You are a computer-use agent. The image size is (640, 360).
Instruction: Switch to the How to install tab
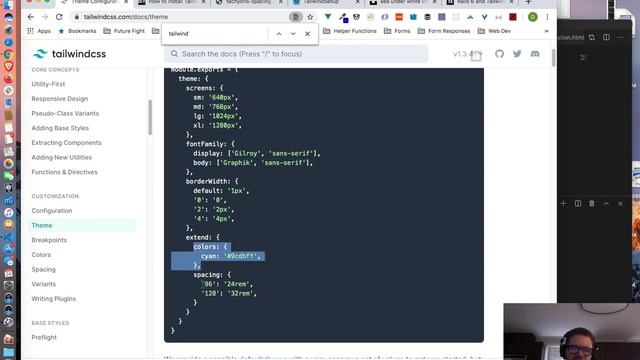click(x=171, y=2)
